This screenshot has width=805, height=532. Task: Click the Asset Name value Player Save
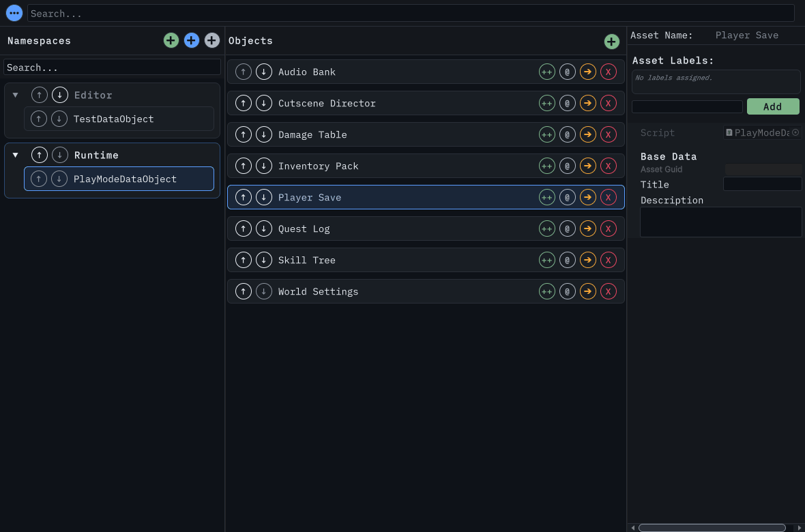746,35
